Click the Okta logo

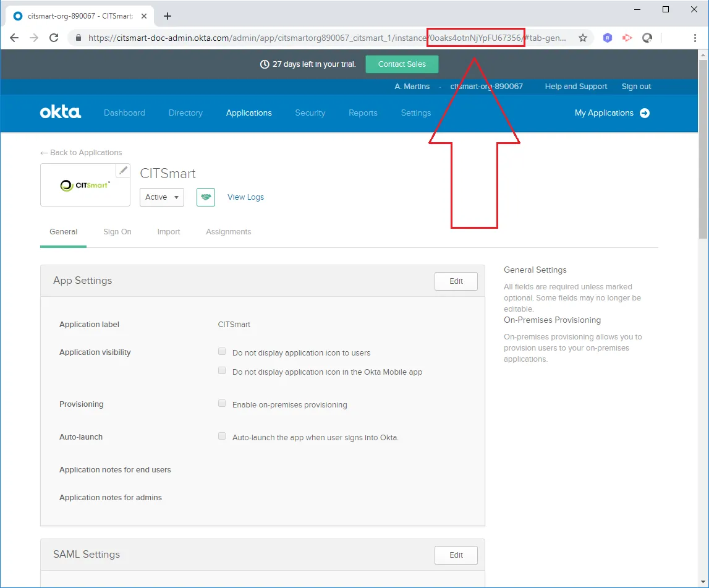(60, 113)
